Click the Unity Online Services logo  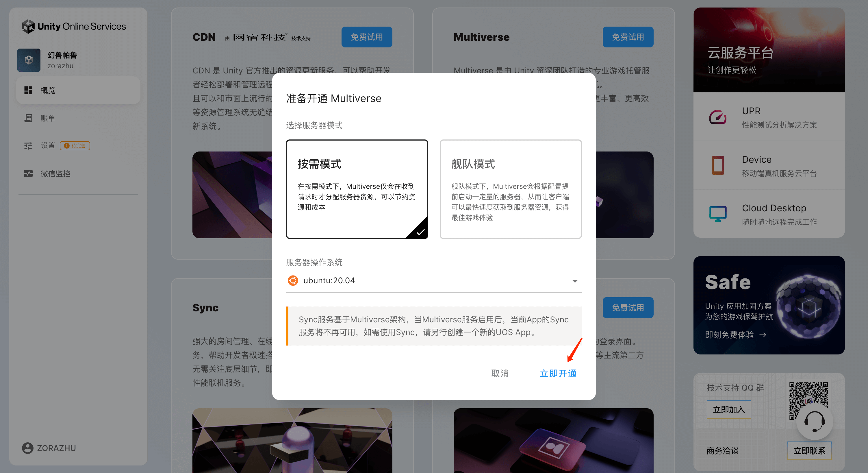(73, 26)
